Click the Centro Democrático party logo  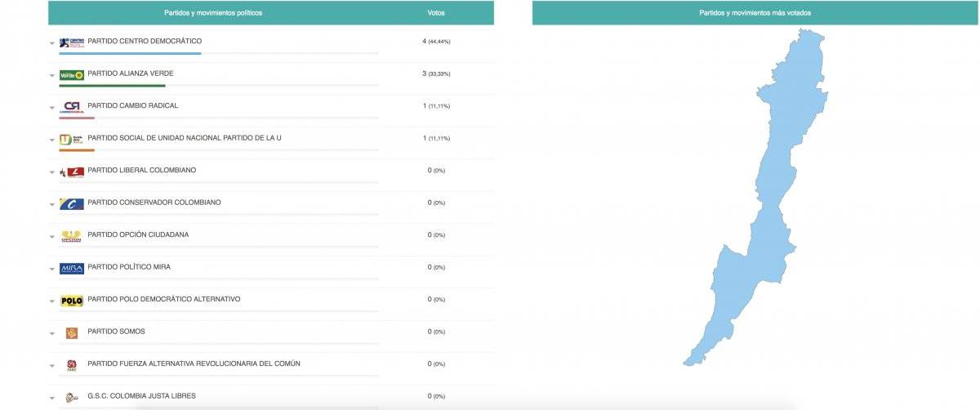[x=72, y=42]
